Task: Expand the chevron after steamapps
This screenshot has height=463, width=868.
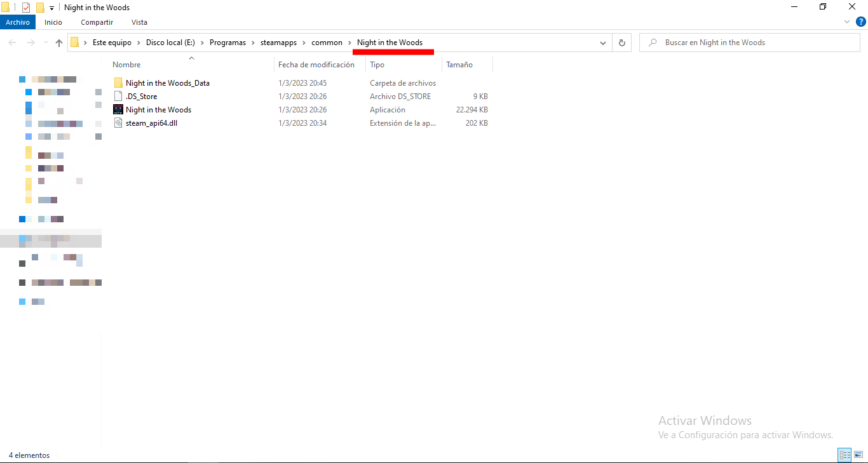Action: coord(304,43)
